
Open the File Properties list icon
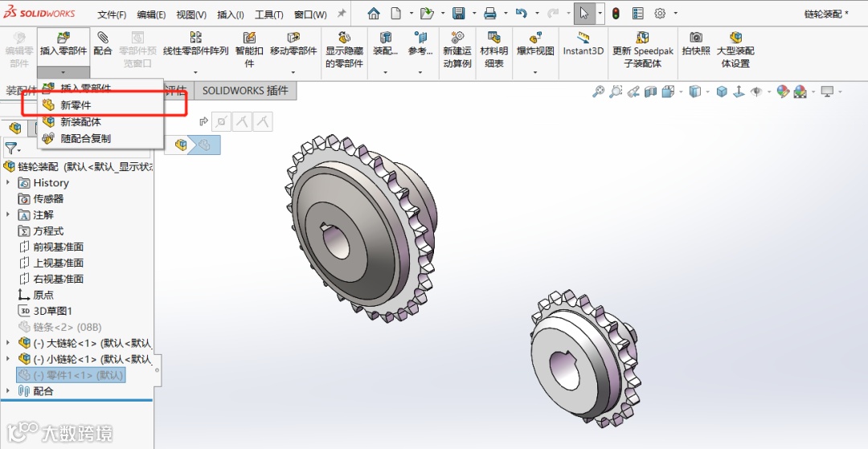point(637,14)
